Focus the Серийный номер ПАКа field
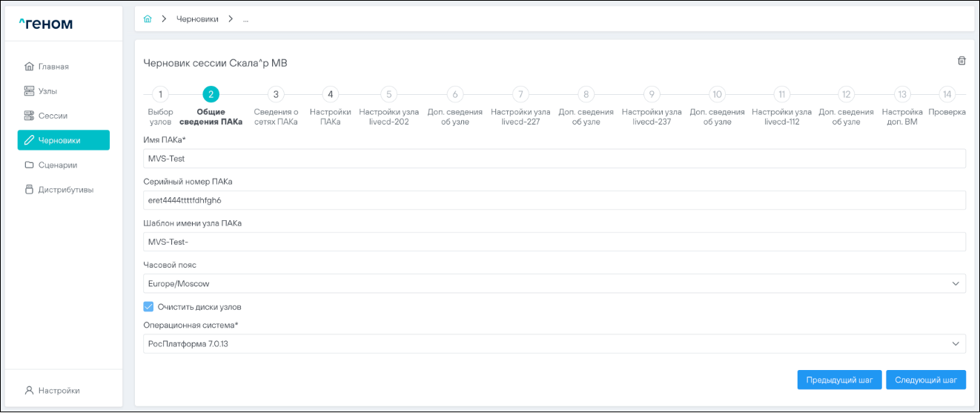Viewport: 980px width, 413px height. coord(554,200)
